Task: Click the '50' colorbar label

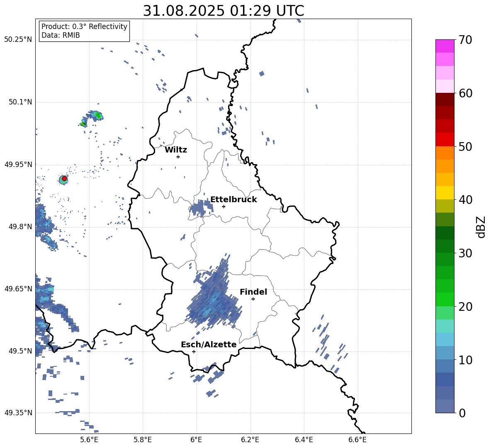Action: pos(465,146)
